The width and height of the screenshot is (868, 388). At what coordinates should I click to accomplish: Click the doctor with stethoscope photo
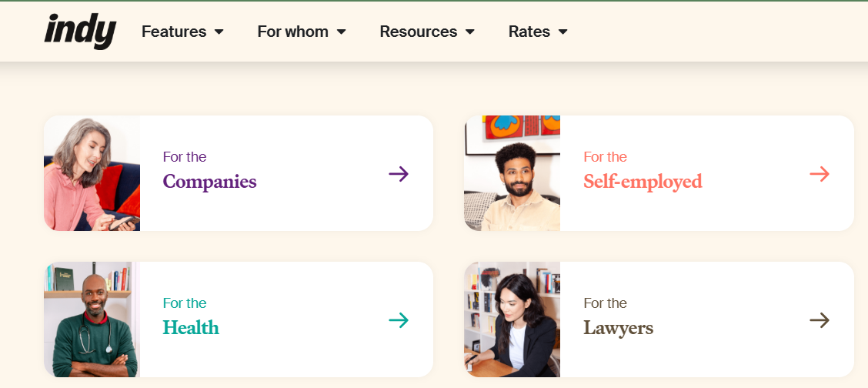tap(92, 319)
